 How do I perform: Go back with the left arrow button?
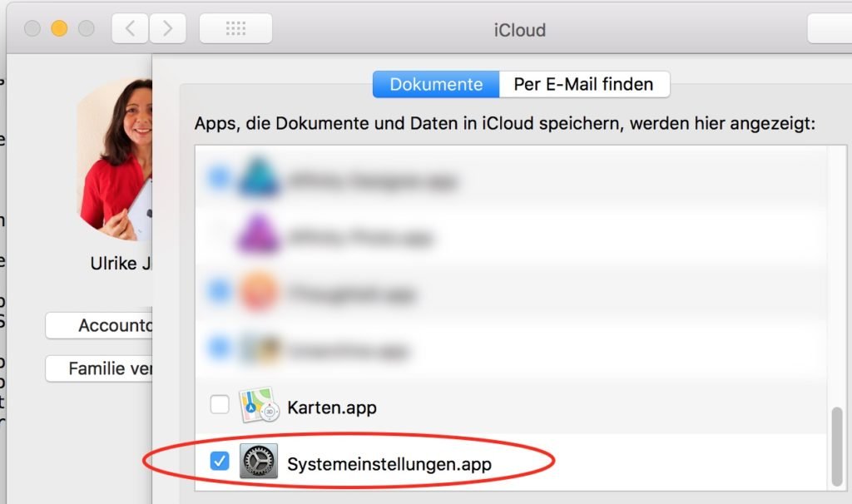(130, 28)
